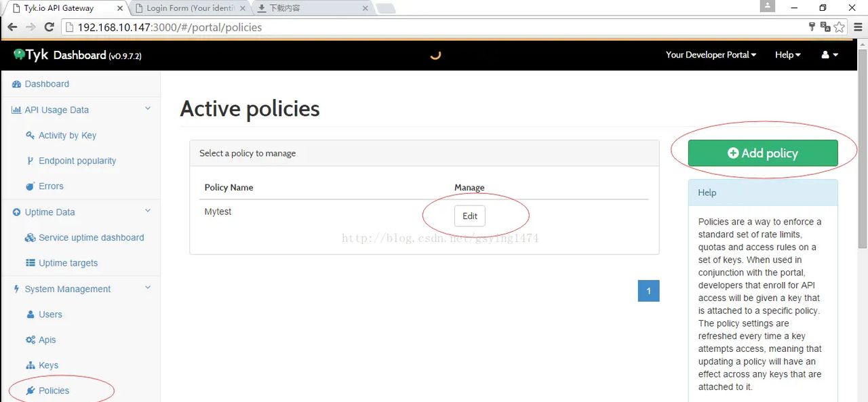The image size is (868, 402).
Task: Click 'Select a policy to manage' text
Action: [248, 153]
